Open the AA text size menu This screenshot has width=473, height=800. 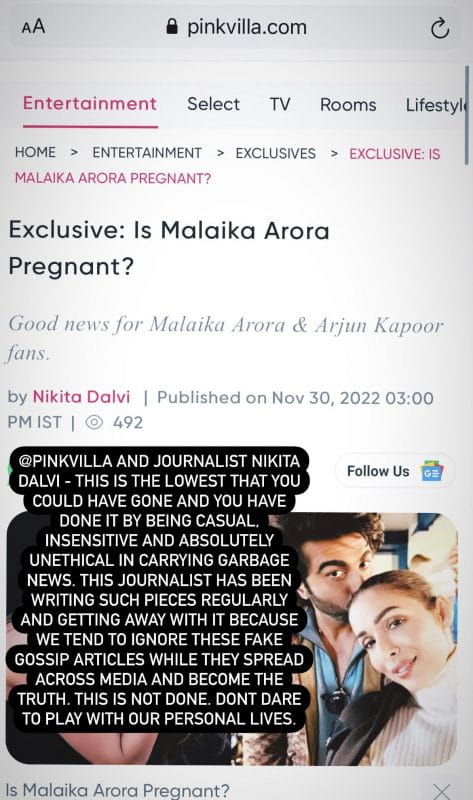click(x=34, y=27)
